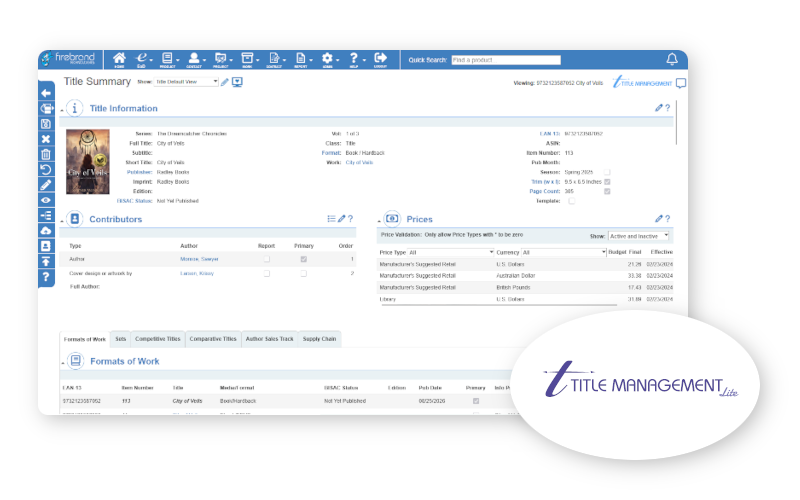
Task: Click the cloud upload icon in sidebar
Action: point(46,231)
